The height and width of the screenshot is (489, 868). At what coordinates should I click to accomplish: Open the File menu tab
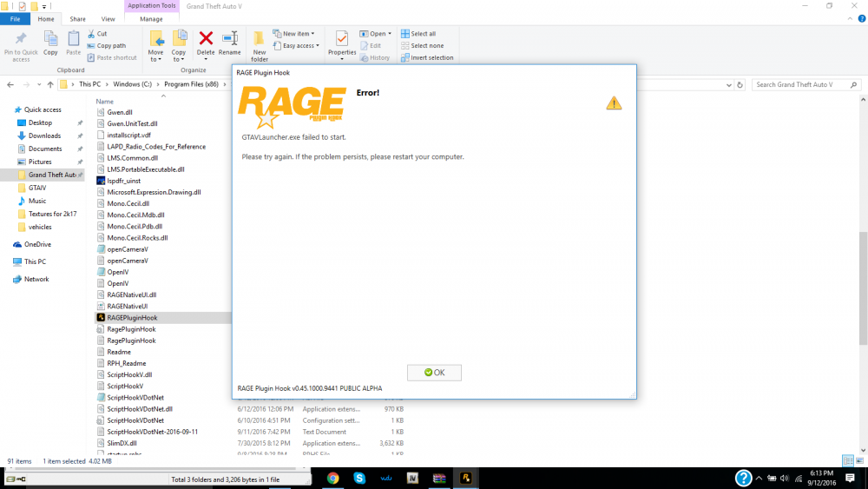tap(15, 19)
